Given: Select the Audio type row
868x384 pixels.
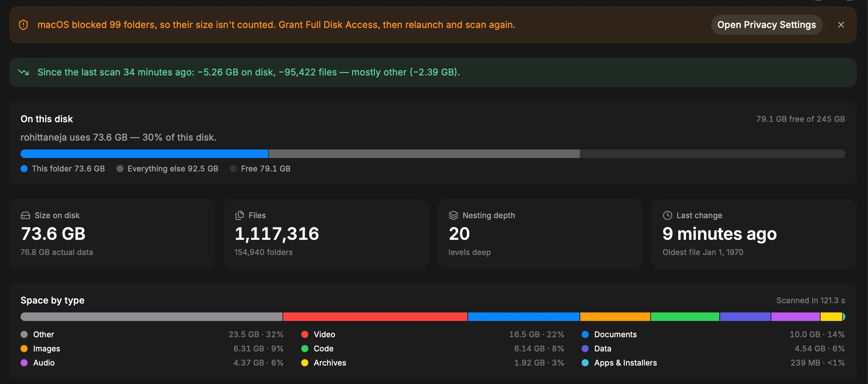Looking at the screenshot, I should [152, 363].
